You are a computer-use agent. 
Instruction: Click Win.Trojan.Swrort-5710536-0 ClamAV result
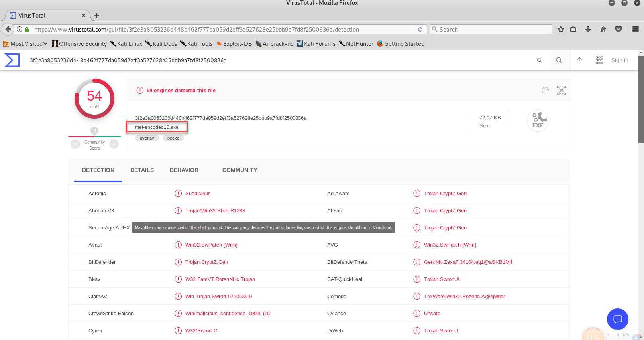point(218,296)
